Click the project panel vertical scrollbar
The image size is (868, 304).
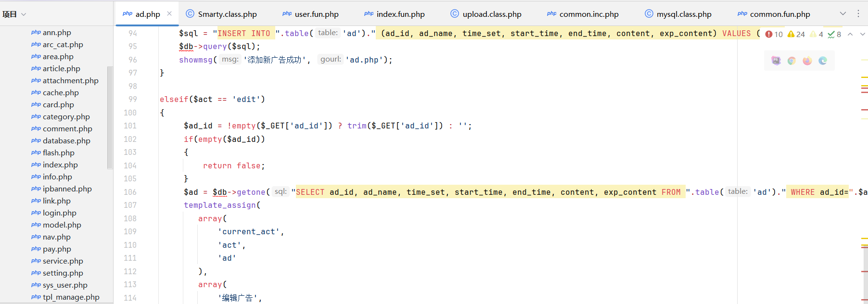[x=110, y=117]
